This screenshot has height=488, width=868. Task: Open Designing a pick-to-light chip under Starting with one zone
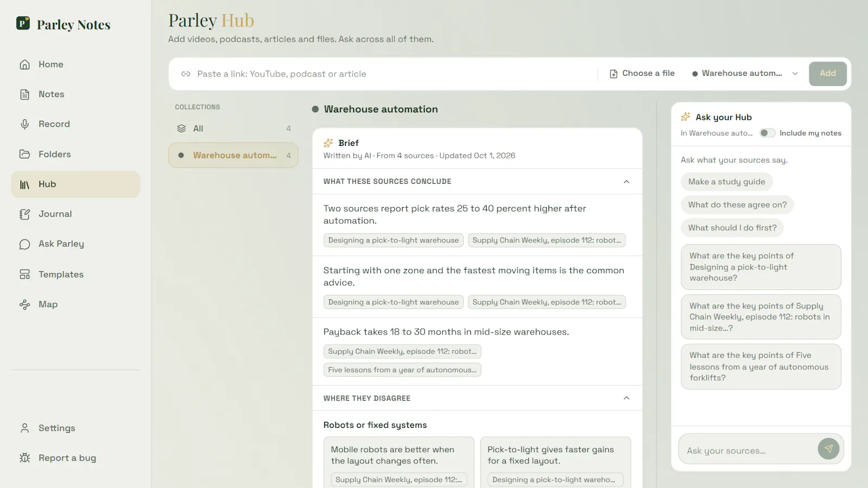393,302
